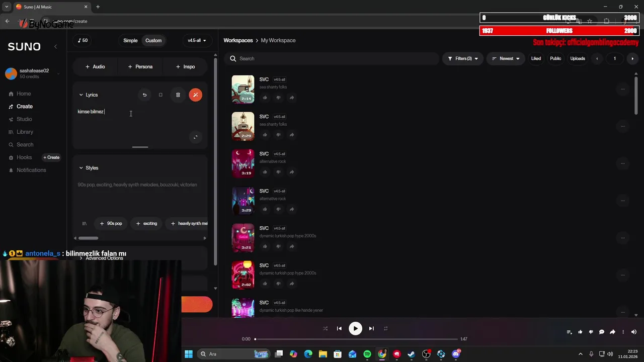Viewport: 644px width, 362px height.
Task: Open more options for the 3:19 alternative rock song
Action: click(622, 163)
